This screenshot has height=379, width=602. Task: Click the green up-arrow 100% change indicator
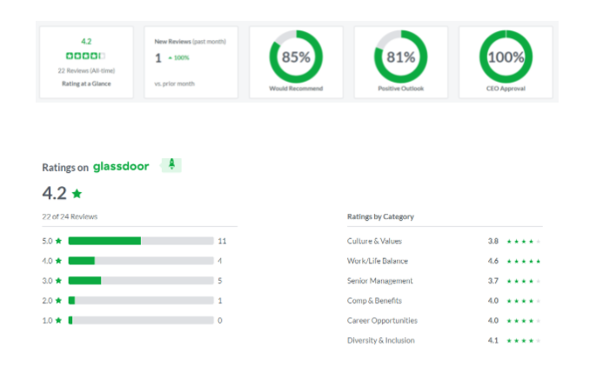[x=179, y=58]
